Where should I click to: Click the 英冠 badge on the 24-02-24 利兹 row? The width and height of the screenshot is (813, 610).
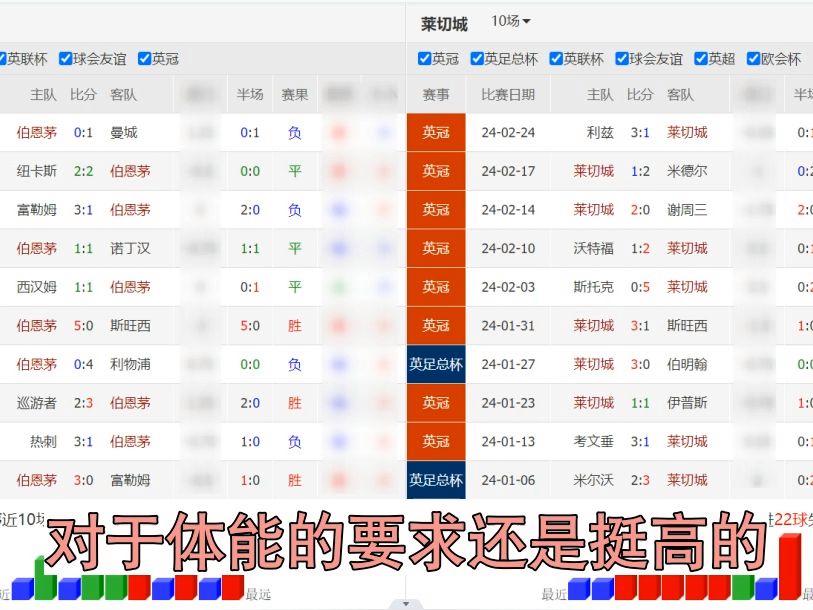pyautogui.click(x=436, y=132)
